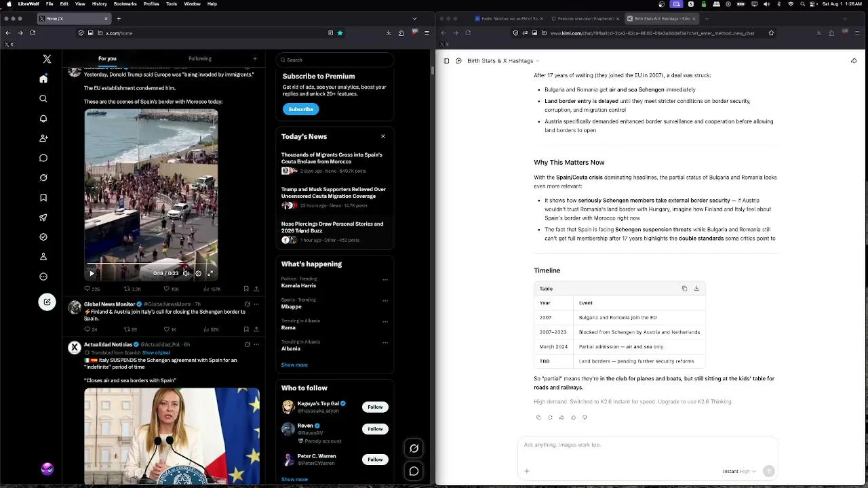Switch to the Features overview browser tab
The image size is (868, 488).
[x=585, y=18]
